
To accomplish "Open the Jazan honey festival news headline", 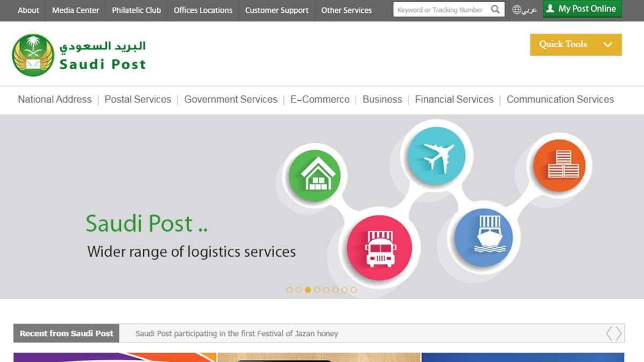I will point(237,334).
